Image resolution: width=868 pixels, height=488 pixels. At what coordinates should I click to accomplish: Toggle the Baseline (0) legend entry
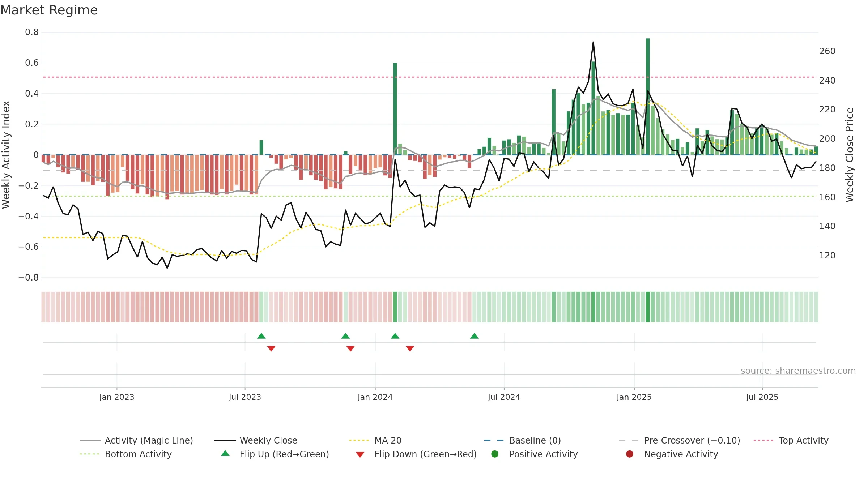pyautogui.click(x=522, y=440)
